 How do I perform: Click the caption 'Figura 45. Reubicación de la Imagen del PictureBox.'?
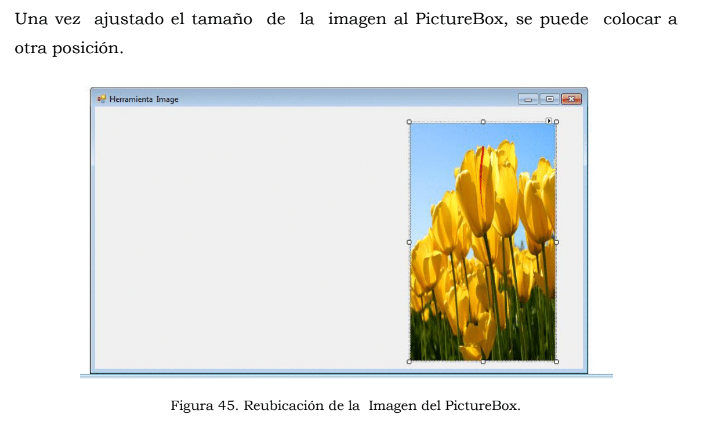point(345,406)
